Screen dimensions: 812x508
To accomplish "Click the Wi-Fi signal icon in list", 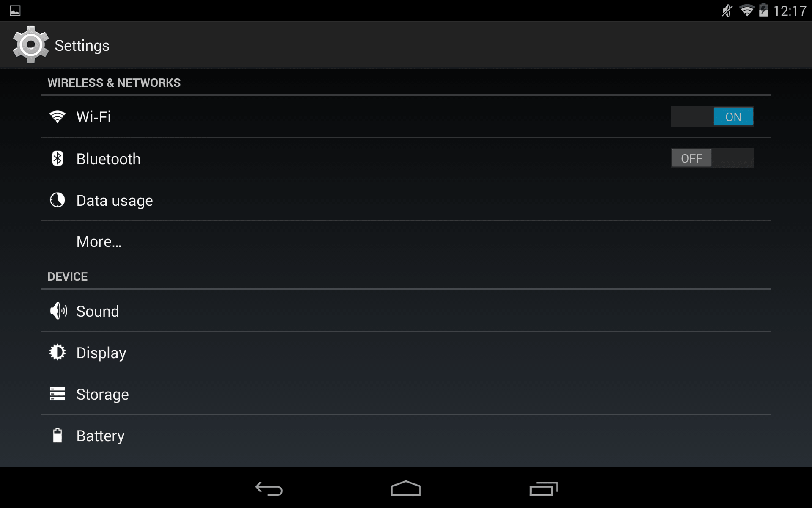I will tap(57, 117).
